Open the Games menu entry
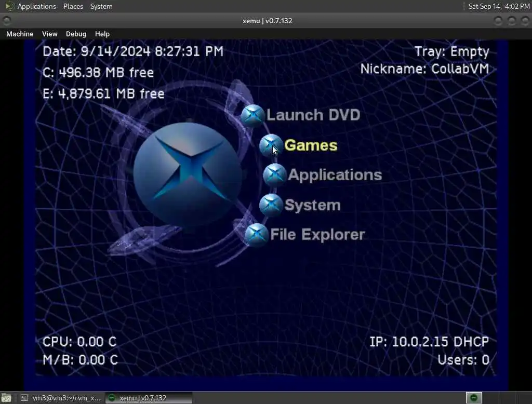 point(311,145)
